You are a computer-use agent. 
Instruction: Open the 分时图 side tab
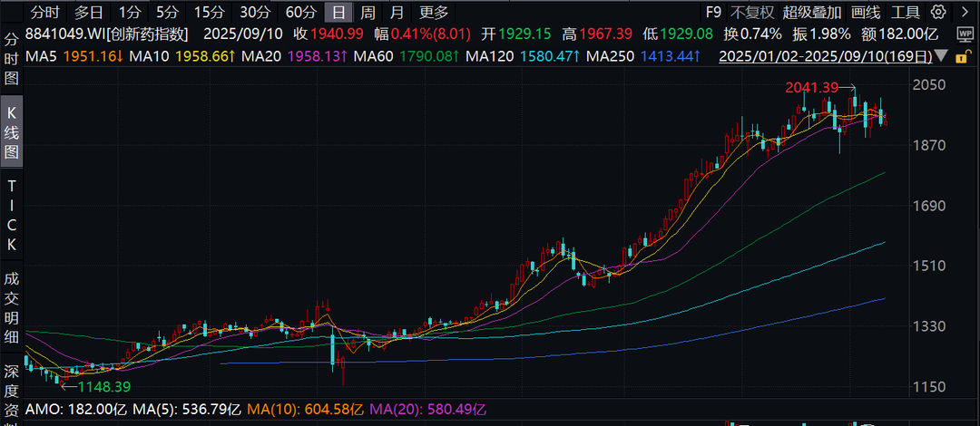12,60
